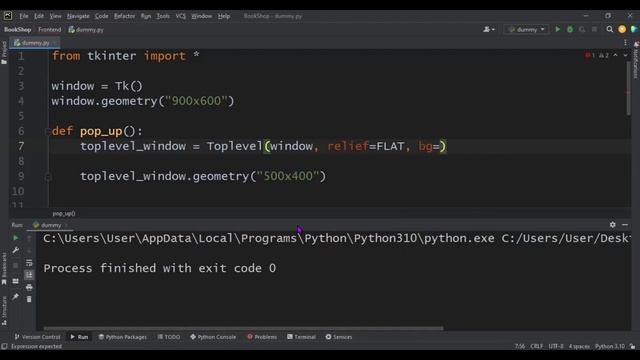Open the Notifications side panel
Screen dimensions: 640x360
tap(636, 59)
